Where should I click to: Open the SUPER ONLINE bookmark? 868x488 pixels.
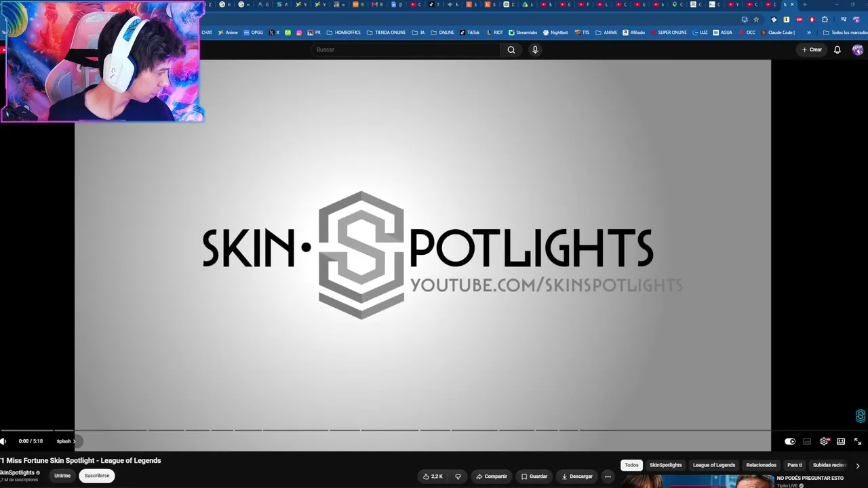tap(669, 33)
